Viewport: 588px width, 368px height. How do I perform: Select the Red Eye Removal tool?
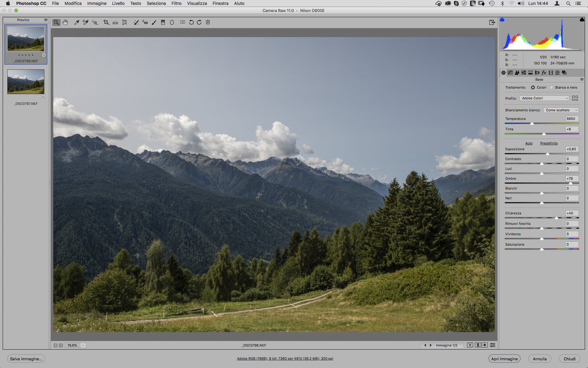[x=145, y=22]
